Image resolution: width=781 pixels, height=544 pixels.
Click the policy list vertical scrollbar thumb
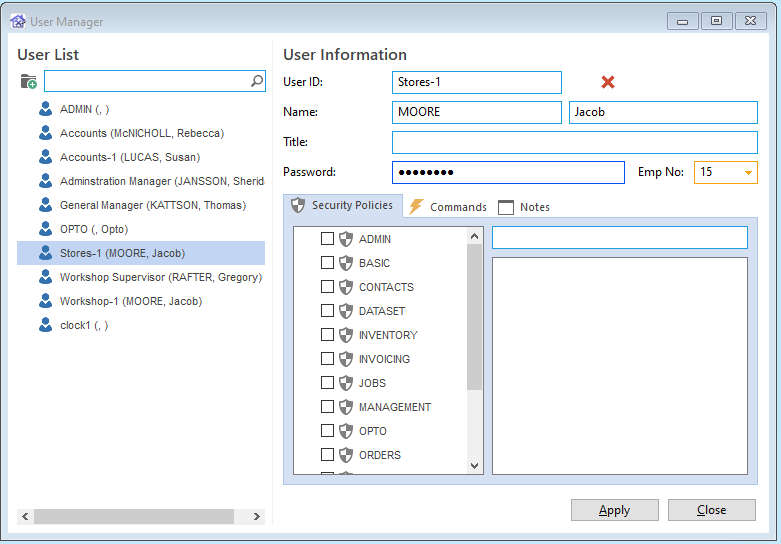(x=474, y=317)
